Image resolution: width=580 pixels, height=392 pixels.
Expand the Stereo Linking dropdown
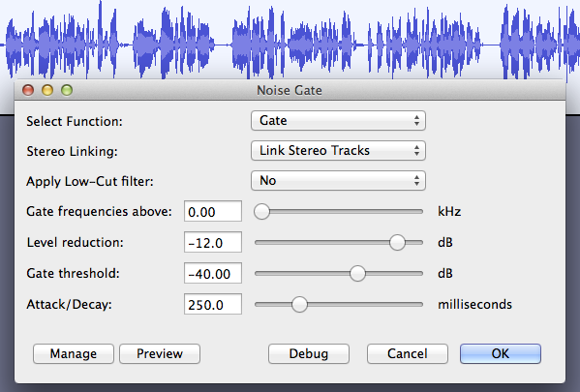point(338,151)
